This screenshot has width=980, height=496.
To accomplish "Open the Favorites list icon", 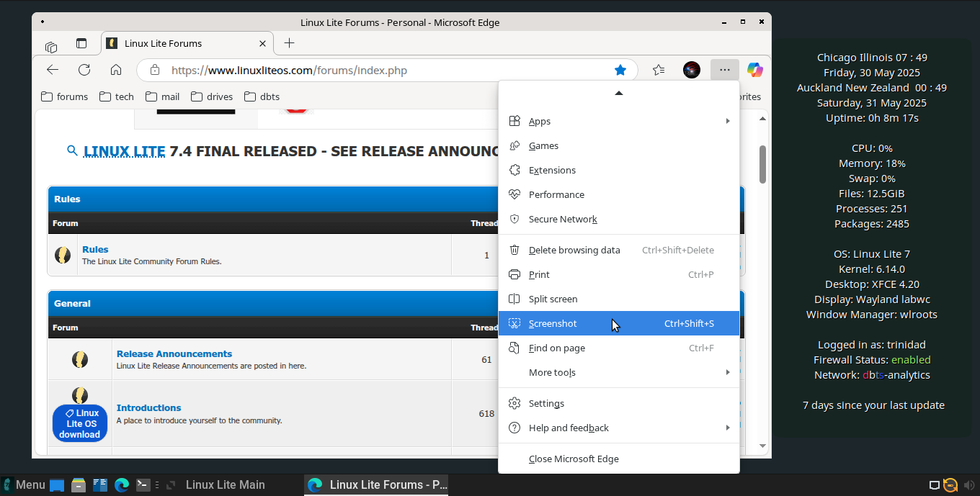I will (x=659, y=70).
